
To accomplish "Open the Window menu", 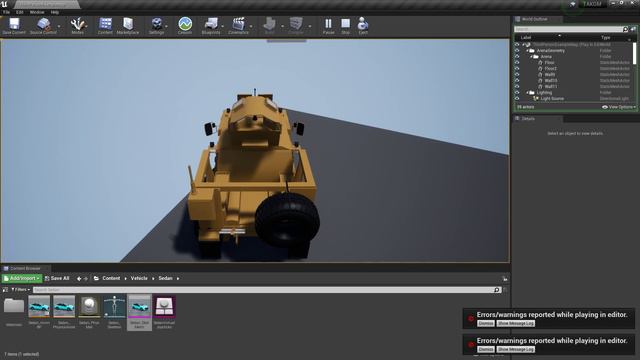I will (37, 12).
